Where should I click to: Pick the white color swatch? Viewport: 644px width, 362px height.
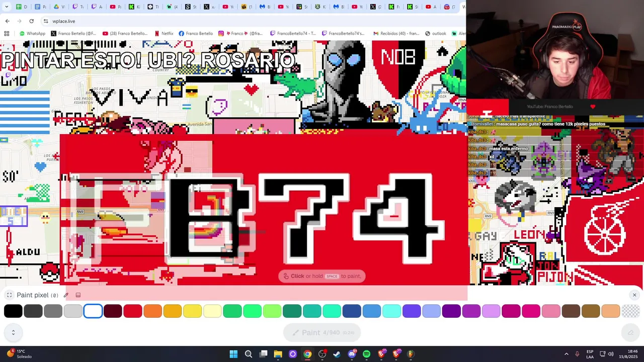click(x=93, y=311)
